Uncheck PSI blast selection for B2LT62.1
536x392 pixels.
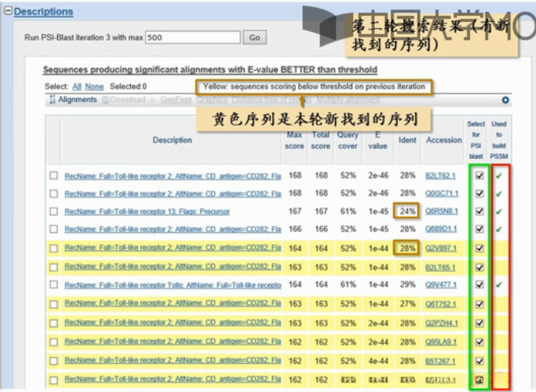(x=480, y=175)
